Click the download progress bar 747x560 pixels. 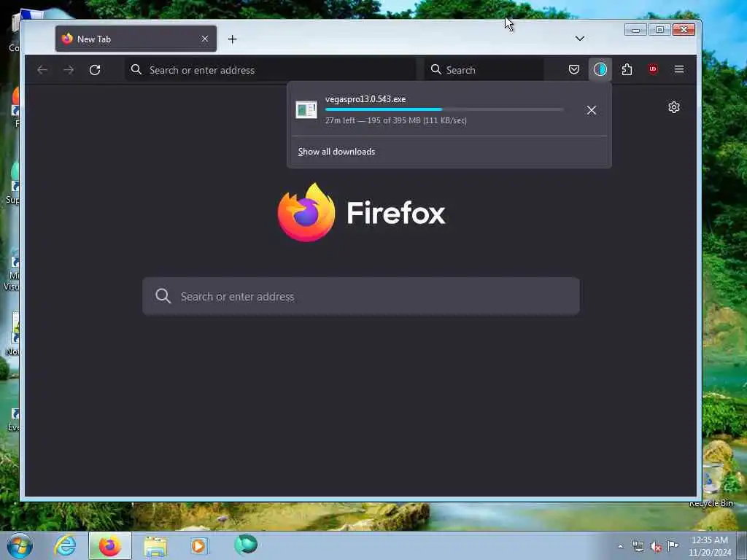(x=444, y=109)
